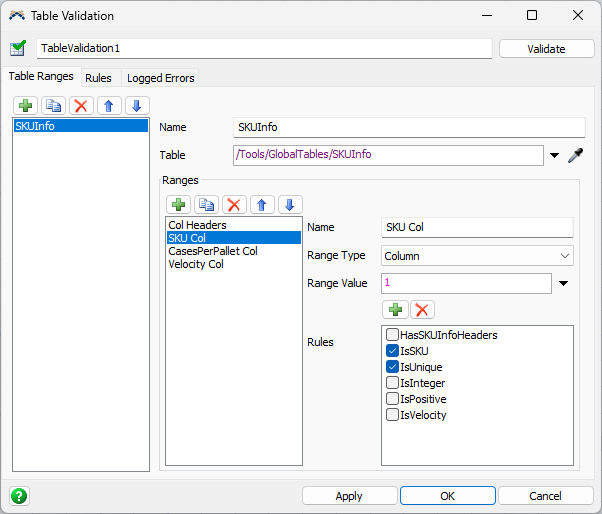Add a new range with the Ranges plus icon
The image size is (602, 514).
[x=179, y=204]
